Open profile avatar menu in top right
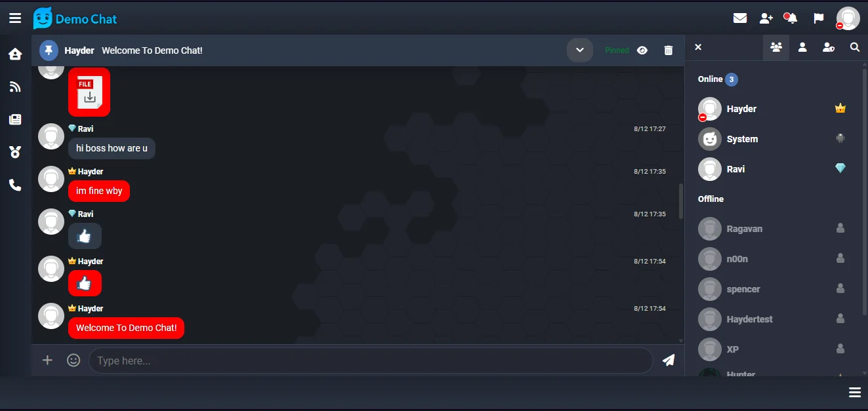868x411 pixels. coord(848,18)
